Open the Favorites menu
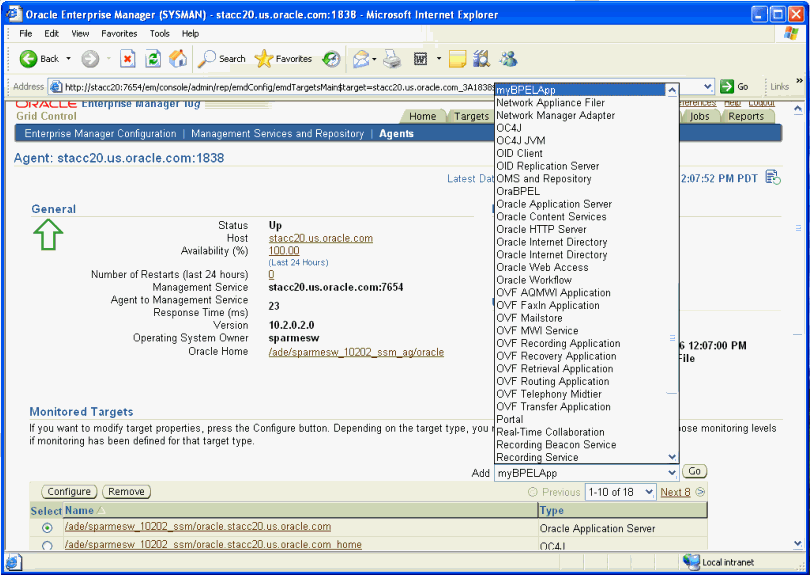The width and height of the screenshot is (810, 575). pyautogui.click(x=119, y=33)
